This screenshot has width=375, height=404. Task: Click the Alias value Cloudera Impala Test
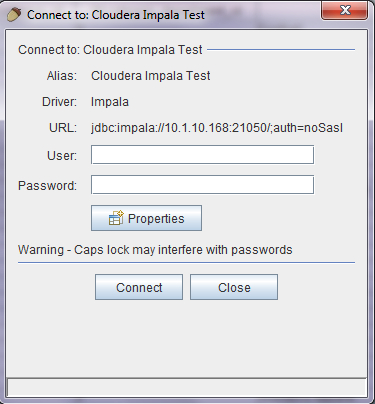[151, 76]
